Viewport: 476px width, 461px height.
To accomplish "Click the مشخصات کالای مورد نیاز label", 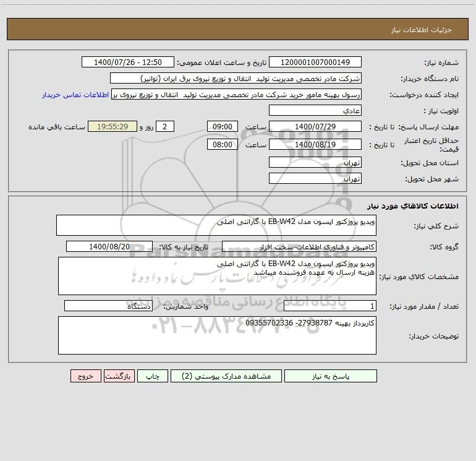I will 419,277.
